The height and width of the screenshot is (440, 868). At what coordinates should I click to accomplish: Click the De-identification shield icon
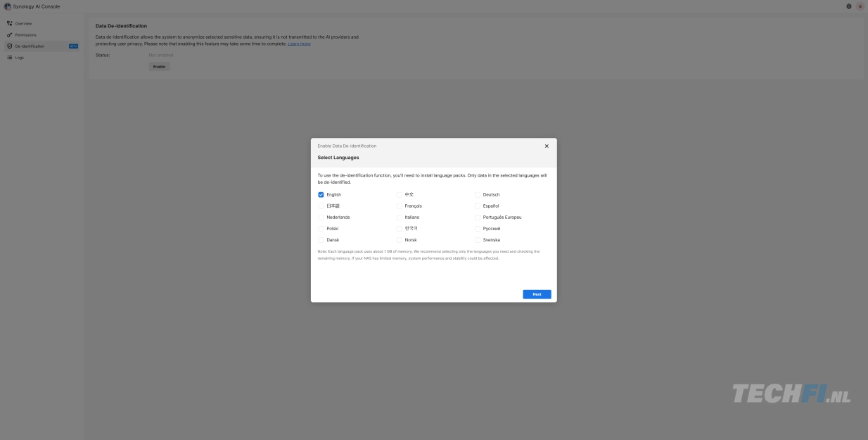[x=9, y=46]
